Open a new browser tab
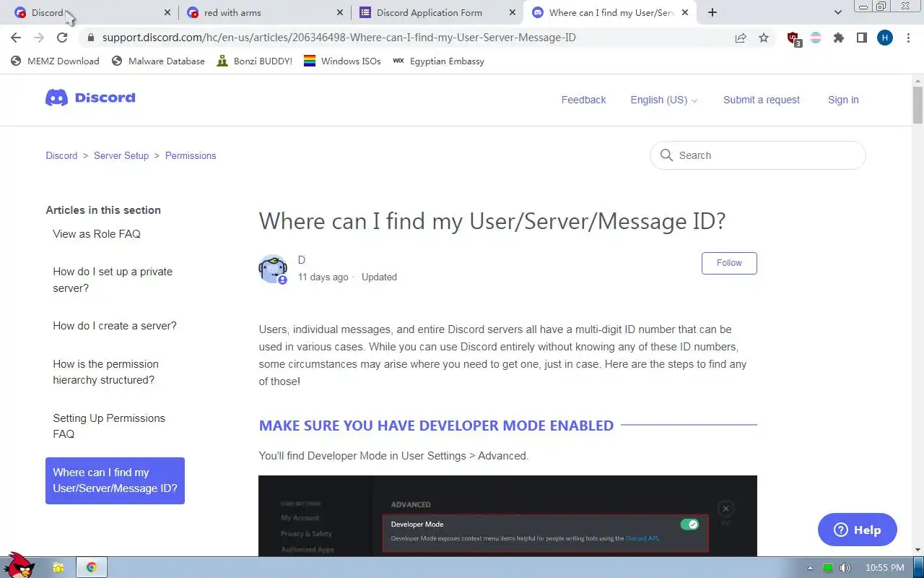The height and width of the screenshot is (578, 924). point(712,12)
